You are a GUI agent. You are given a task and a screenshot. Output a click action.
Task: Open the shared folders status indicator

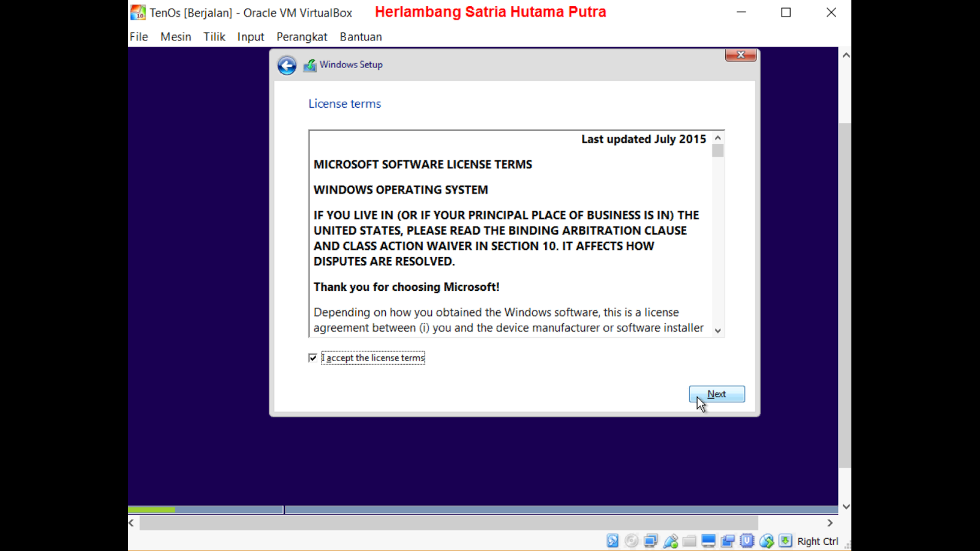tap(689, 541)
